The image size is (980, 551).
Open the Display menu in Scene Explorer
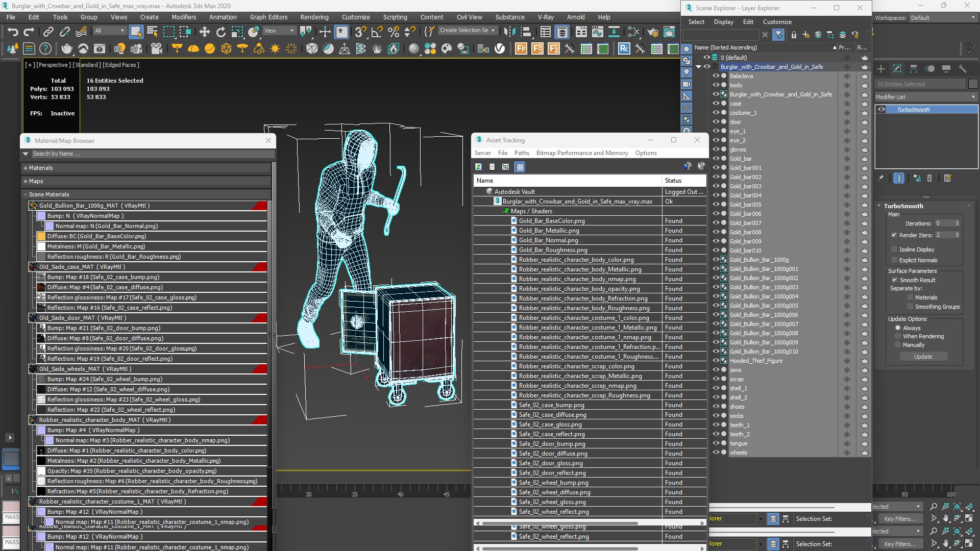(723, 22)
